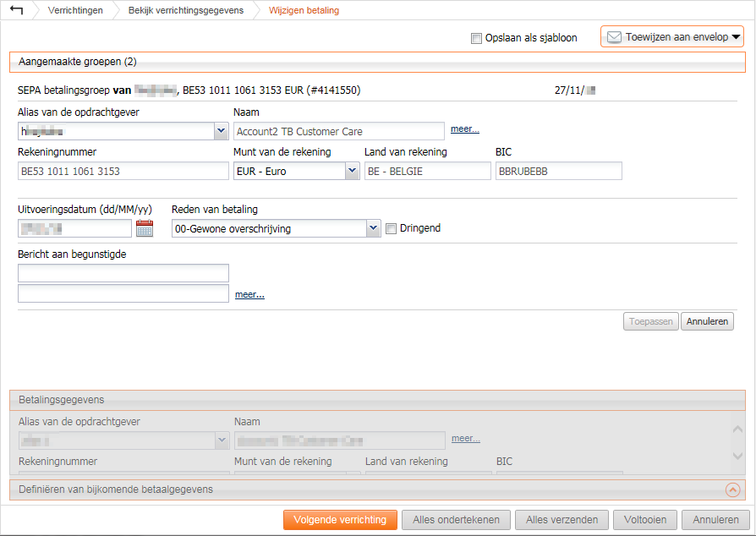Open the Reden van betaling dropdown
Screen dimensions: 756x536
373,228
